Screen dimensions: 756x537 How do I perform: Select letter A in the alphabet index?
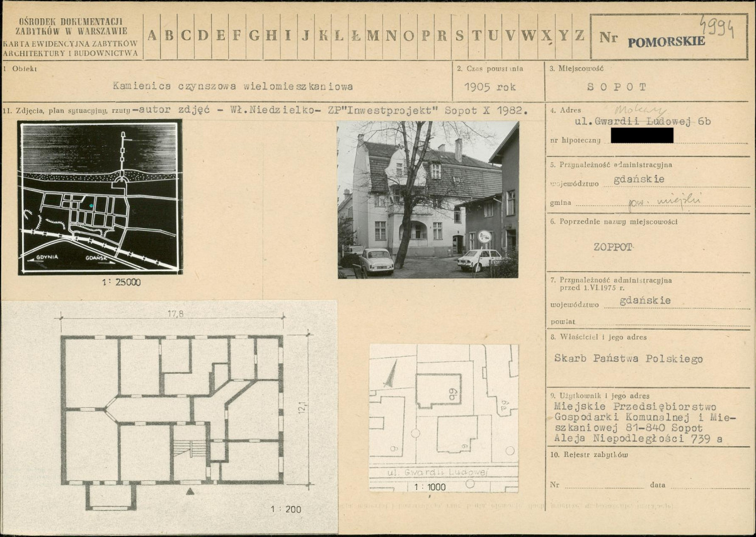[152, 36]
